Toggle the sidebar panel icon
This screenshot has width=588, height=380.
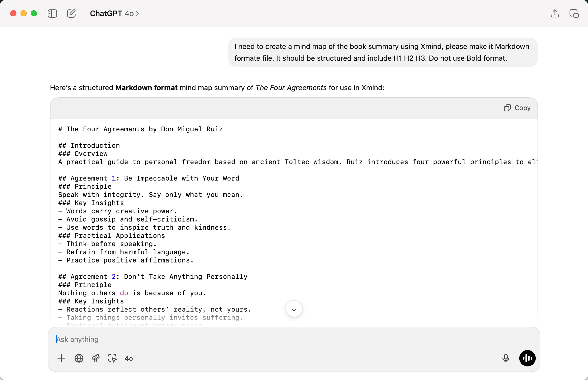coord(52,13)
